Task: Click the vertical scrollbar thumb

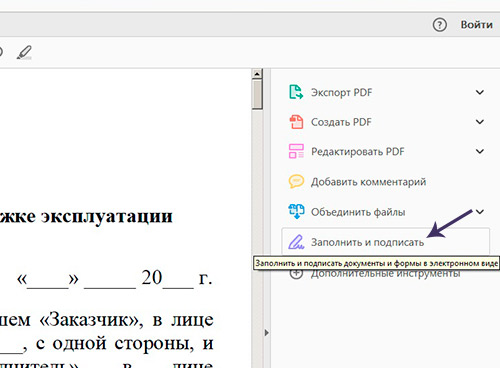Action: (257, 94)
